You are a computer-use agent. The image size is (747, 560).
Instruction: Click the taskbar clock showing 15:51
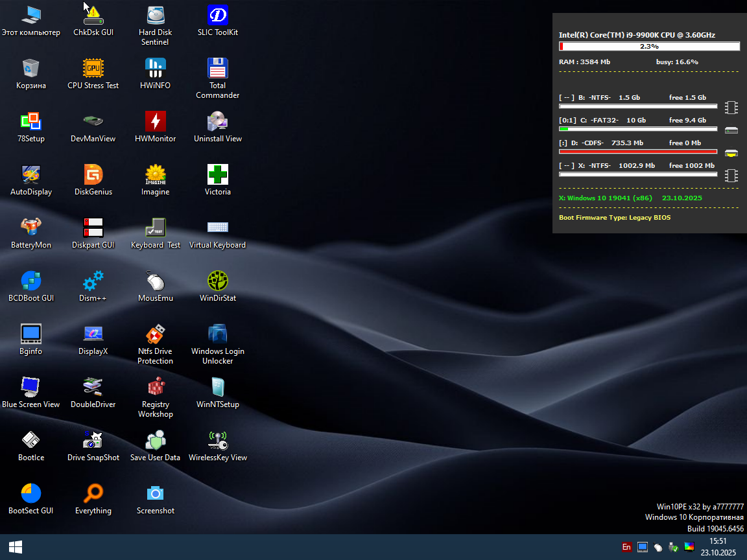717,547
